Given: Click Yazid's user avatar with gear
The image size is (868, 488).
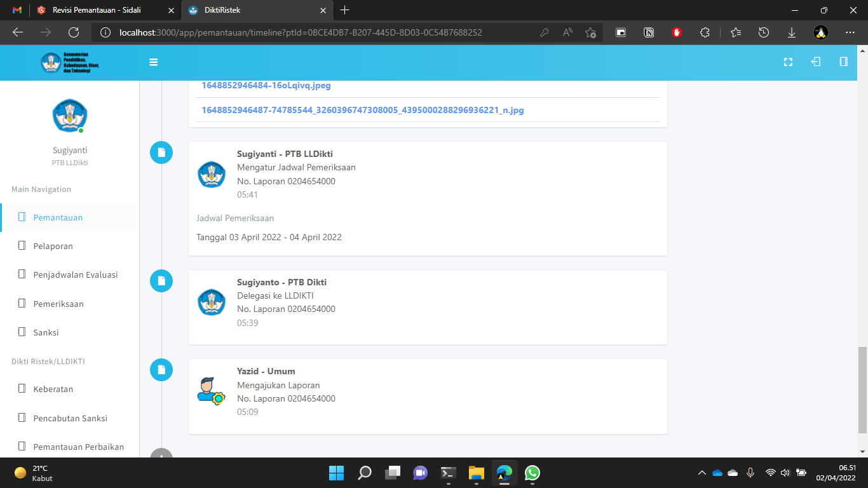Looking at the screenshot, I should 211,391.
